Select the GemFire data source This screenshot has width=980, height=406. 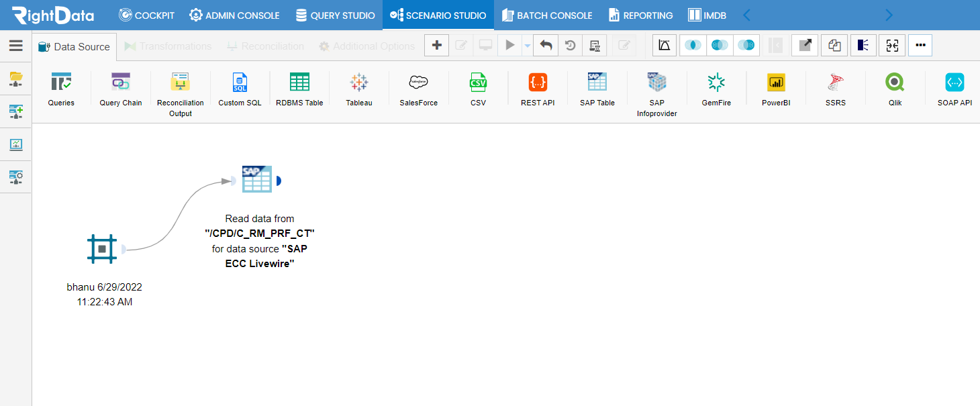click(x=716, y=89)
